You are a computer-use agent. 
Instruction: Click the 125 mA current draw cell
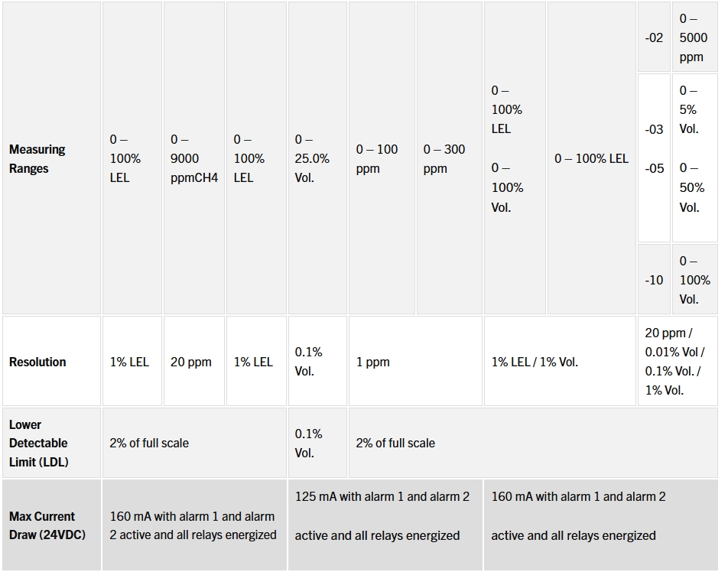click(385, 516)
